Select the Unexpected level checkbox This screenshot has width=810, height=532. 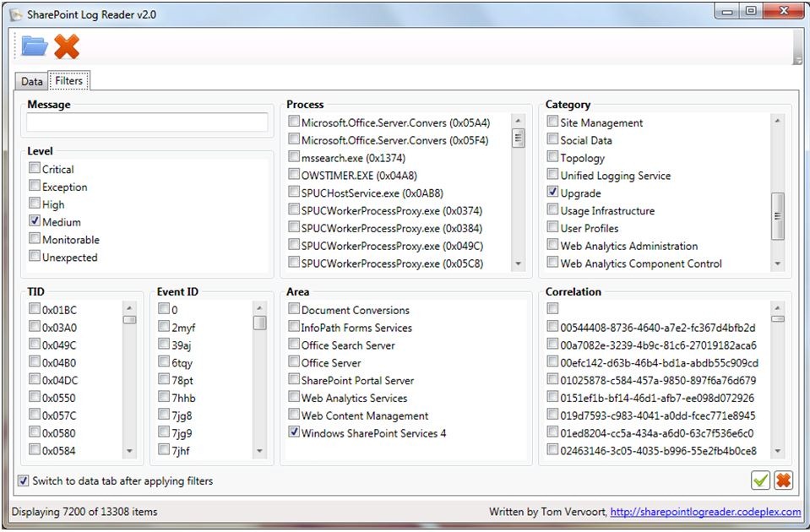point(35,256)
